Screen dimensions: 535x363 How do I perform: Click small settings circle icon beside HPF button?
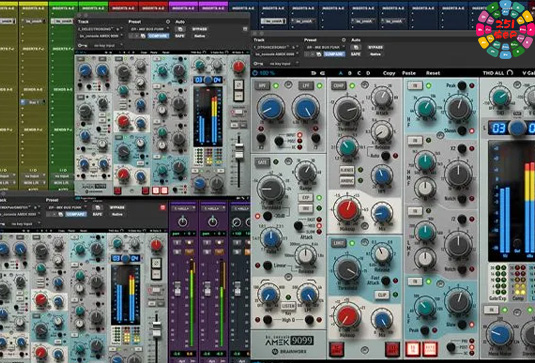pyautogui.click(x=289, y=85)
